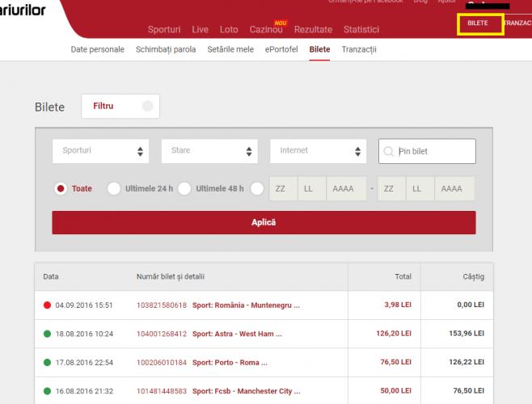Click the red status dot for 04.09.2016
Viewport: 532px width, 404px height.
click(47, 305)
